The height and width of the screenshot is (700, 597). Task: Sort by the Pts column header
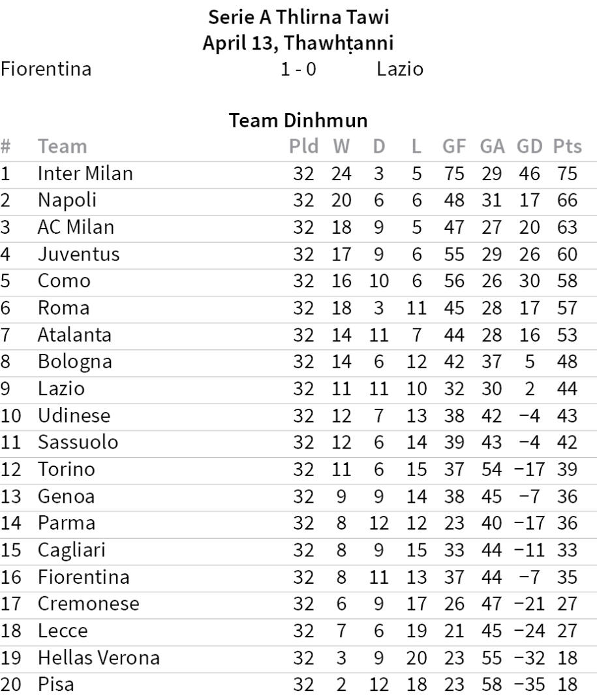coord(567,146)
